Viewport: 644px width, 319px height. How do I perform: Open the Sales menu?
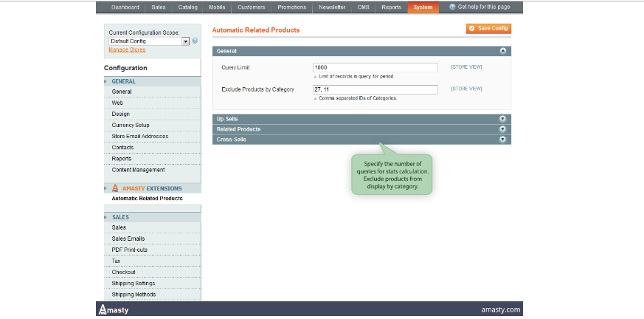click(159, 7)
